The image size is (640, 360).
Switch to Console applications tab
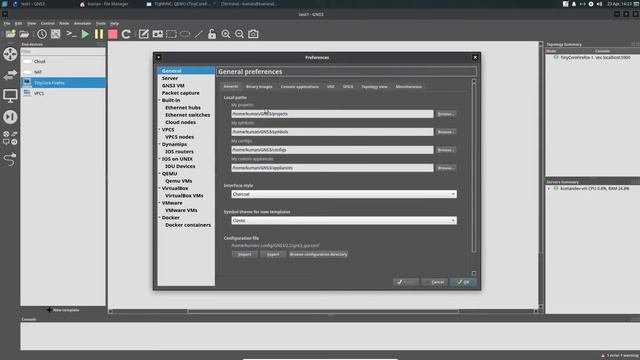300,87
